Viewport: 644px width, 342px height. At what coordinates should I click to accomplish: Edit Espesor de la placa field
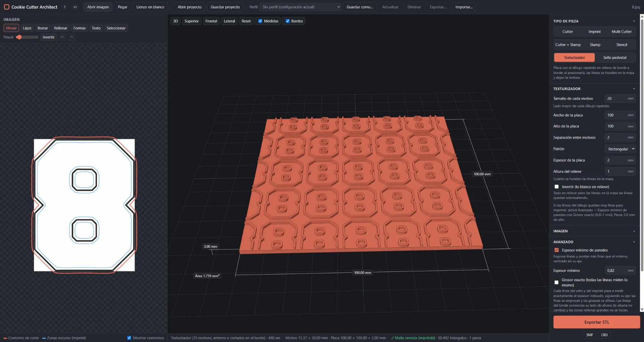tap(620, 160)
